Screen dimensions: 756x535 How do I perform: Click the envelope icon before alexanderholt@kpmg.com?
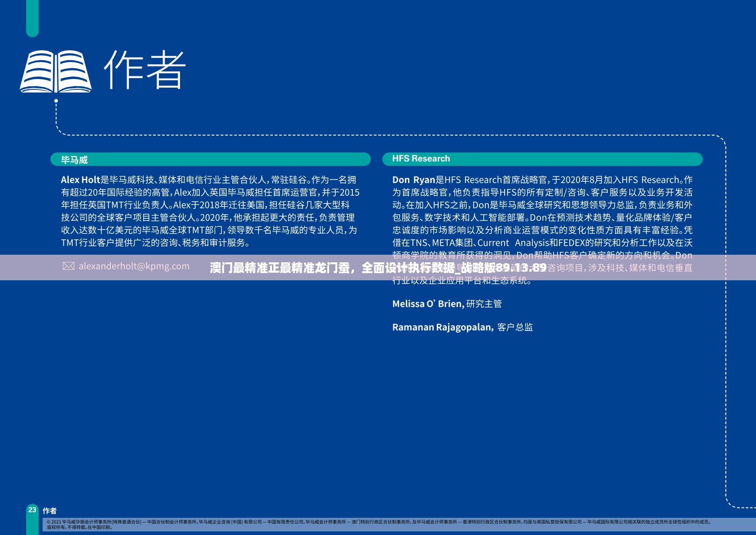69,266
